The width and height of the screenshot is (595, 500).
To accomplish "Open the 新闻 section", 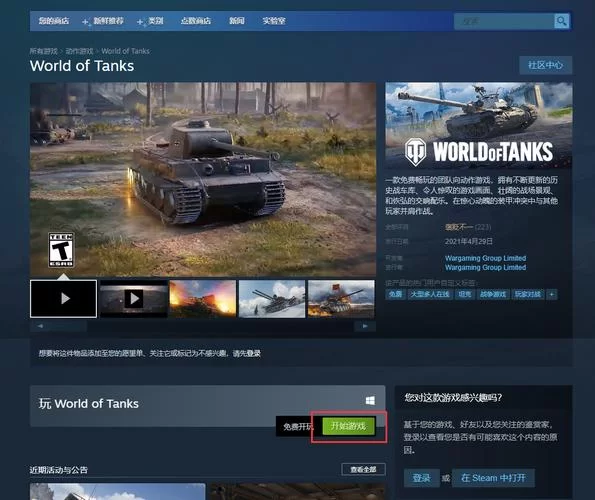I will tap(236, 21).
